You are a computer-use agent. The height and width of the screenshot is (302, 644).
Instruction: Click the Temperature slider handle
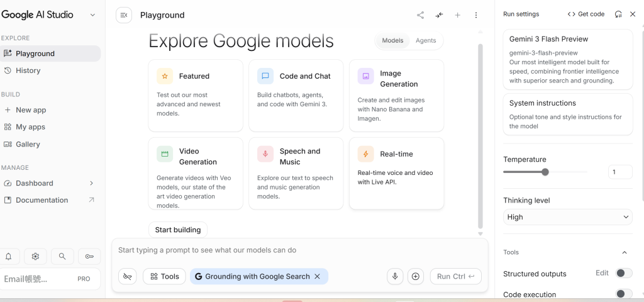tap(545, 172)
